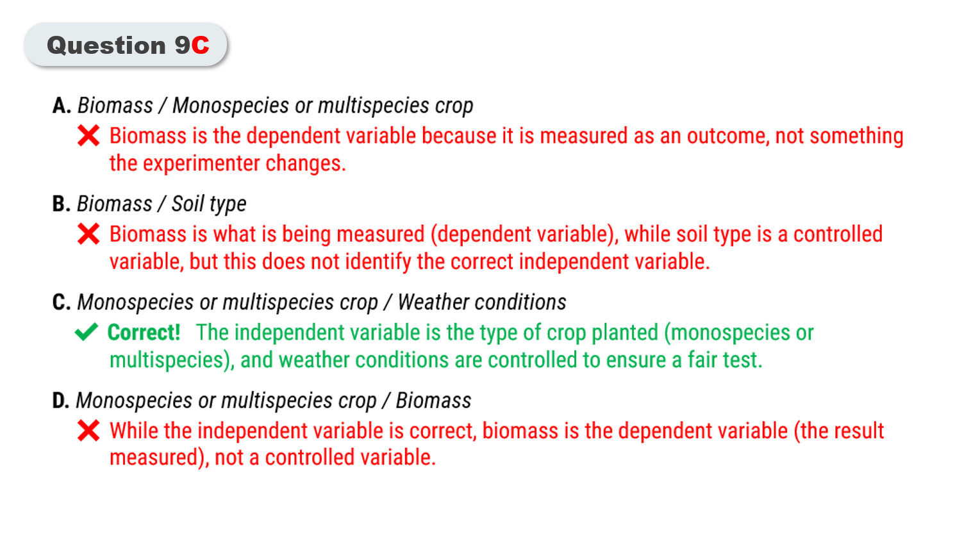Click the bold letter "C." marker

[62, 302]
